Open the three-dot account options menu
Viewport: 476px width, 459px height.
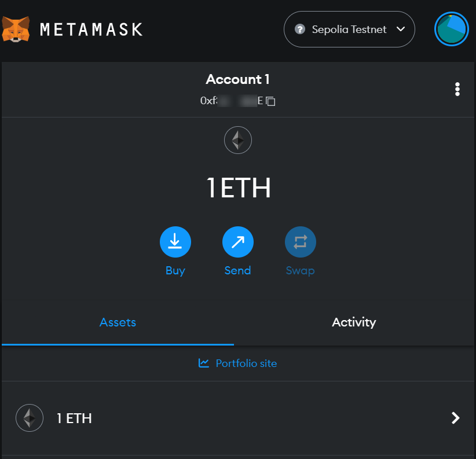pyautogui.click(x=457, y=89)
